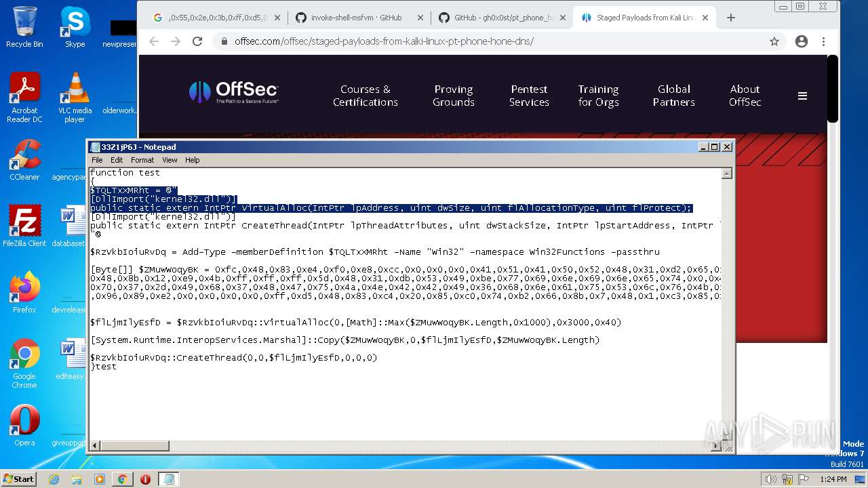
Task: Click Notepad's horizontal scrollbar right arrow
Action: tap(716, 445)
